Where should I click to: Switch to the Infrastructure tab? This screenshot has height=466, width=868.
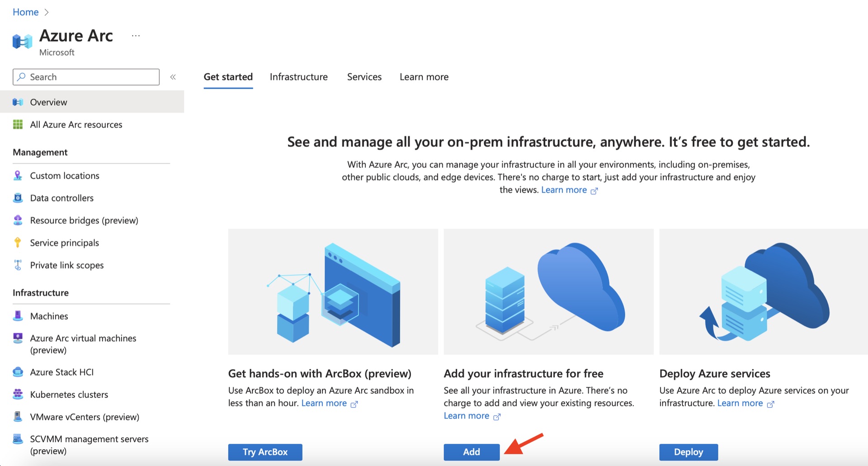click(x=298, y=77)
